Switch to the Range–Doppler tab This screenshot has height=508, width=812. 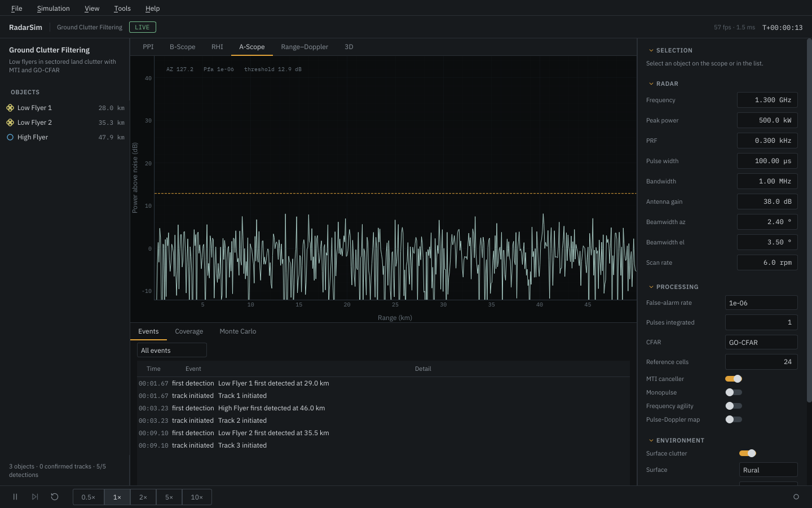pos(304,47)
